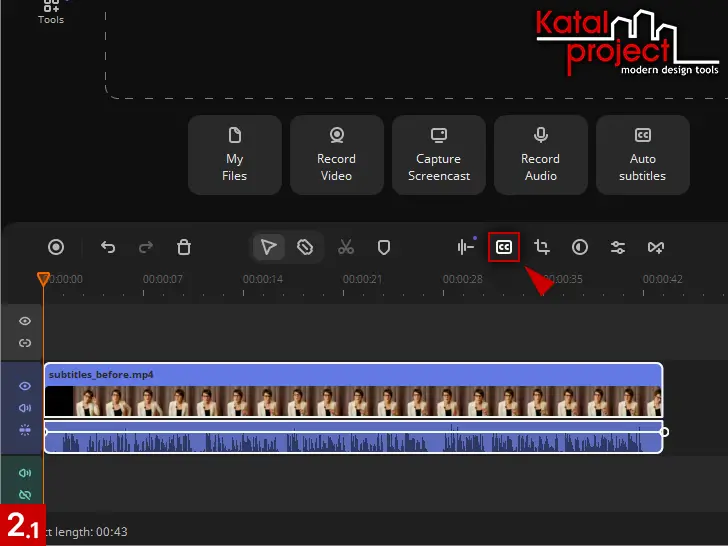Toggle visibility of the overlay track
This screenshot has height=546, width=728.
[25, 321]
